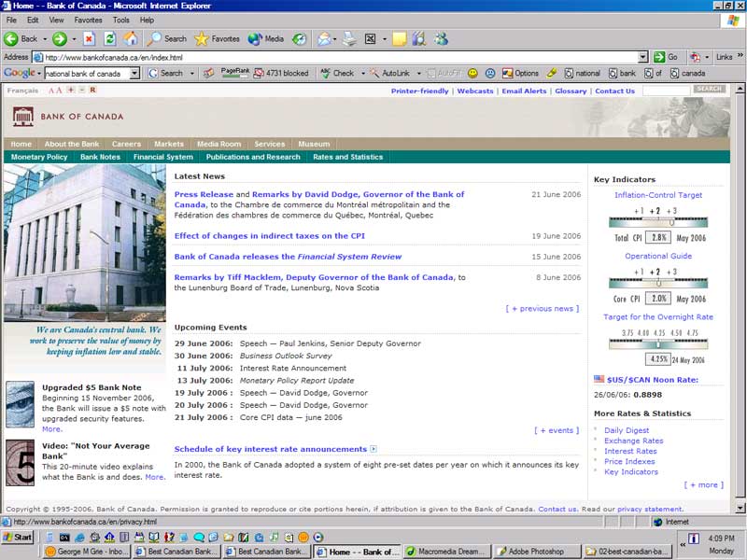Click the History icon in toolbar

pyautogui.click(x=299, y=39)
